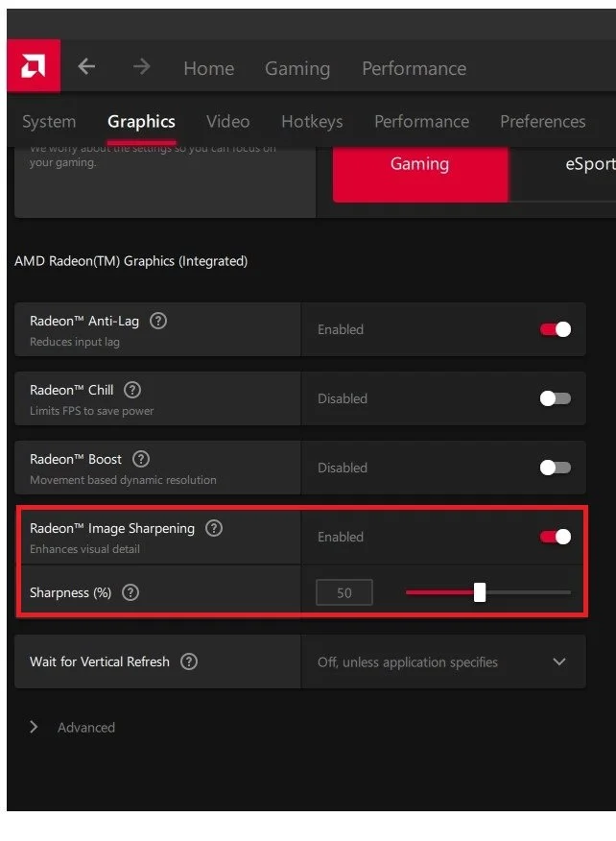616x841 pixels.
Task: Select the eSports profile button
Action: pos(563,174)
